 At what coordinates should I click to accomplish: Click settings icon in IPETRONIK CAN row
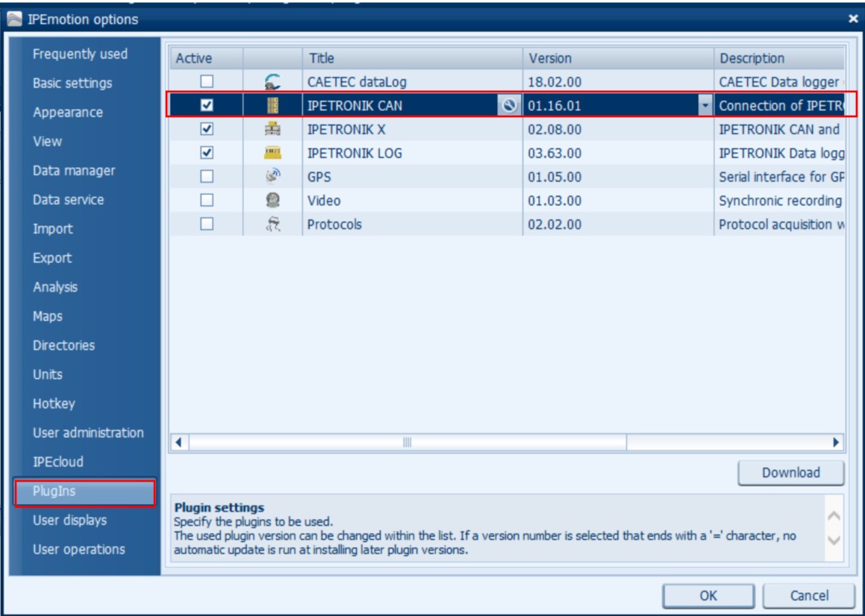[x=510, y=106]
